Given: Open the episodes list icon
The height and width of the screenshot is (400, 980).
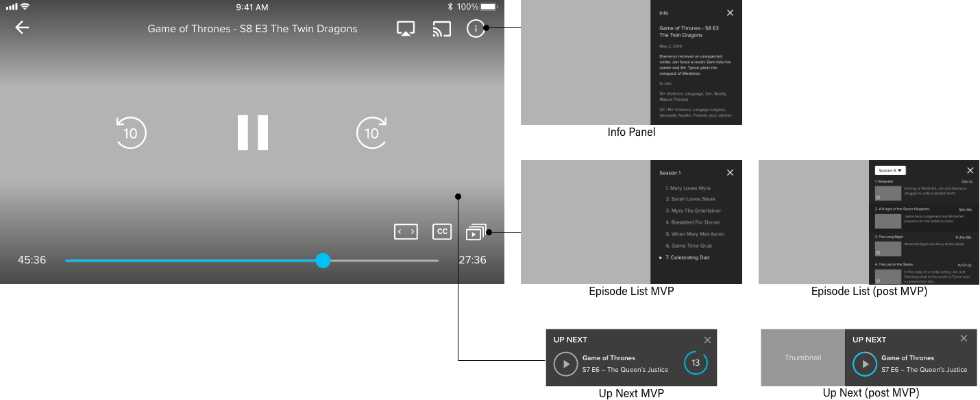Looking at the screenshot, I should click(x=476, y=232).
